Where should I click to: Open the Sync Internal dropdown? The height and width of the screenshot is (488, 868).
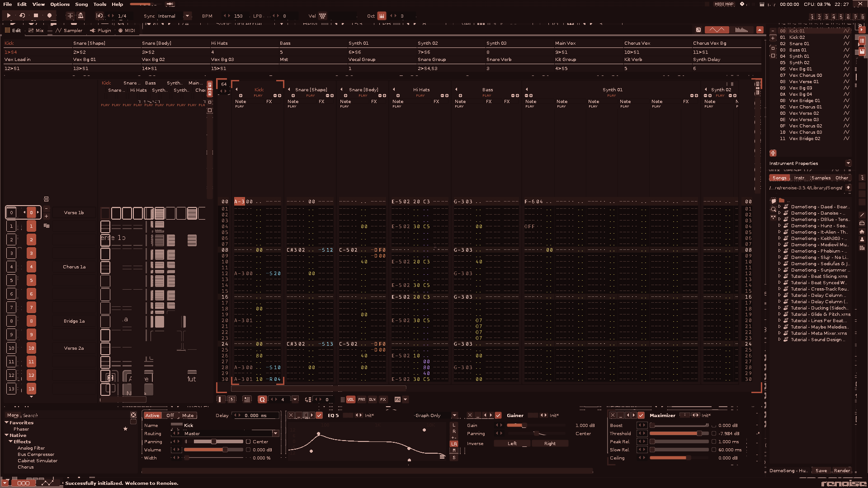187,16
